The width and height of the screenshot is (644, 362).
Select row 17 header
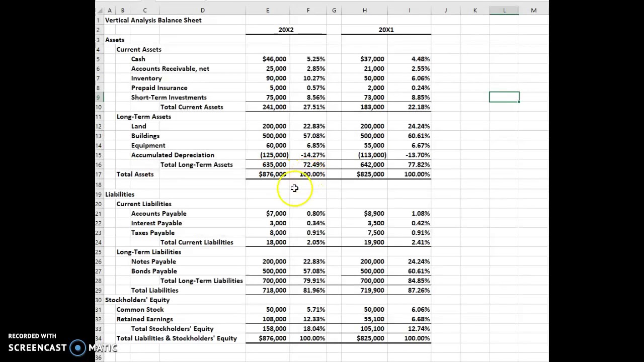click(99, 174)
